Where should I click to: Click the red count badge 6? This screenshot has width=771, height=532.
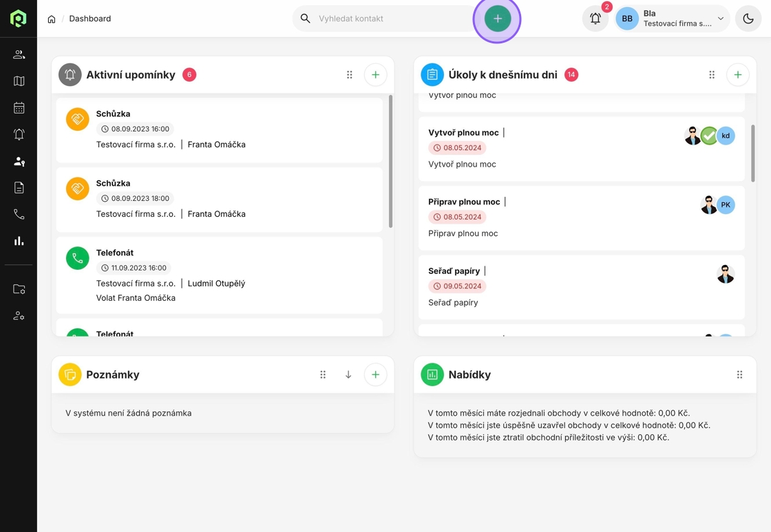click(189, 75)
